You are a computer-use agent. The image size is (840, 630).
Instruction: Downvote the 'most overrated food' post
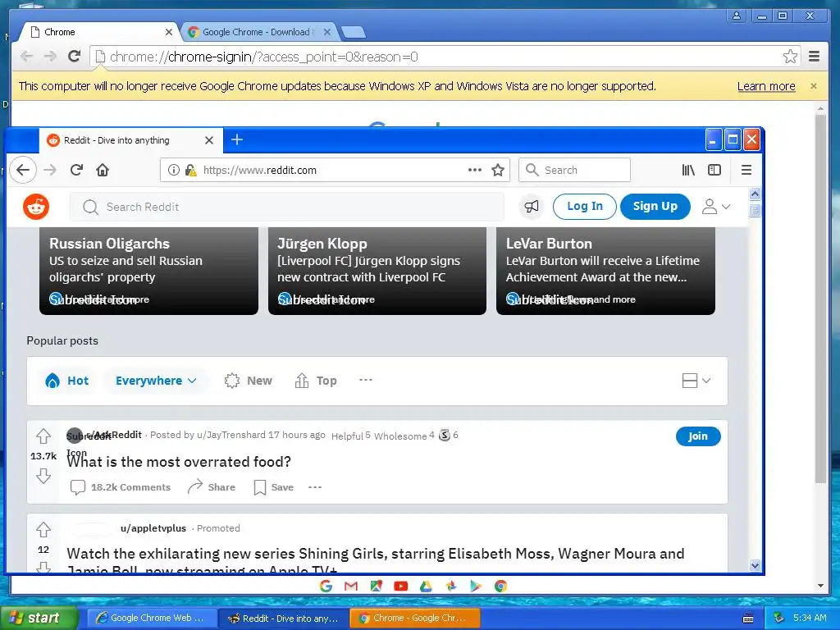pyautogui.click(x=43, y=476)
